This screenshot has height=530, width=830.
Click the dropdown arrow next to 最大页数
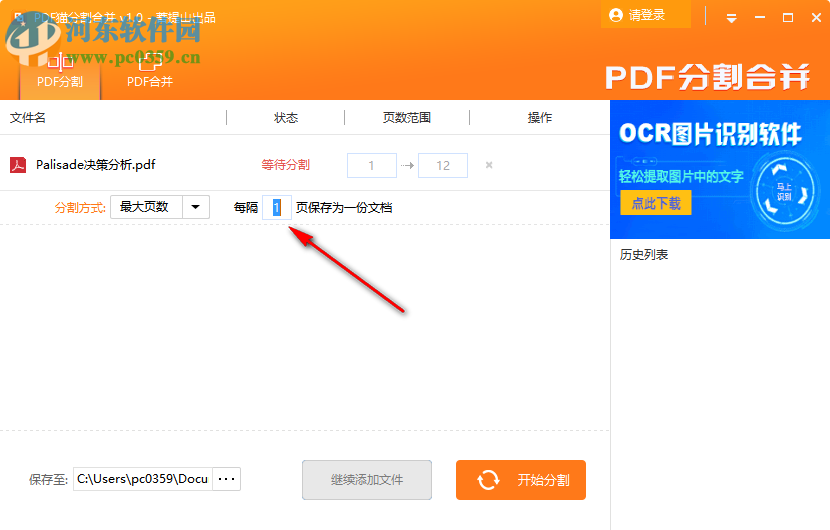pyautogui.click(x=196, y=207)
